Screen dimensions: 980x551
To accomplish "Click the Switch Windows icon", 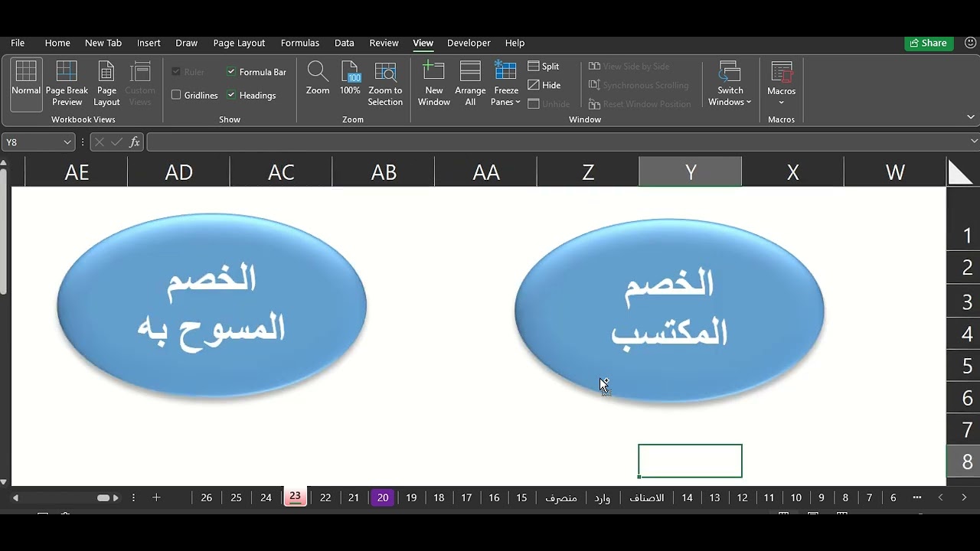I will coord(730,72).
